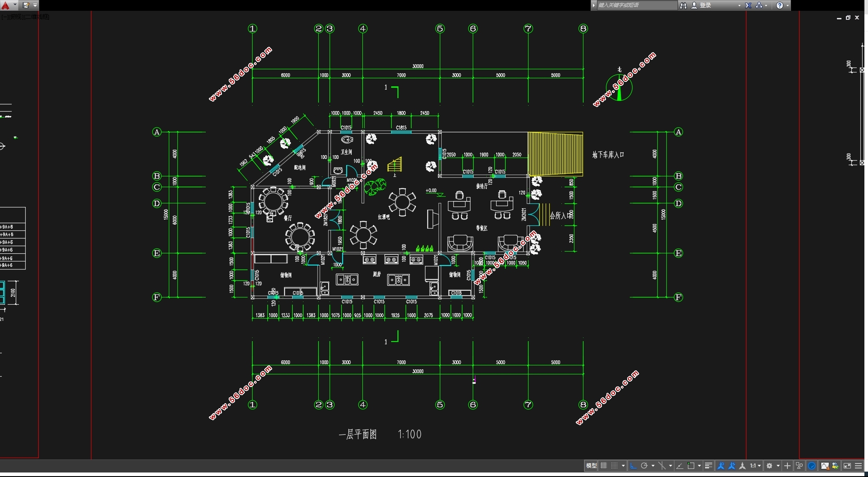868x477 pixels.
Task: Click the clean screen fullscreen icon
Action: [x=847, y=466]
